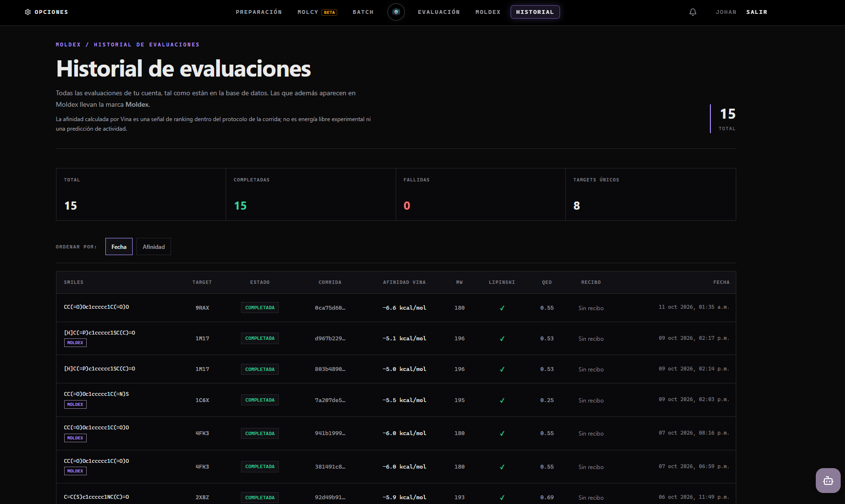Navigate to Moldex tab
This screenshot has width=845, height=504.
(488, 12)
